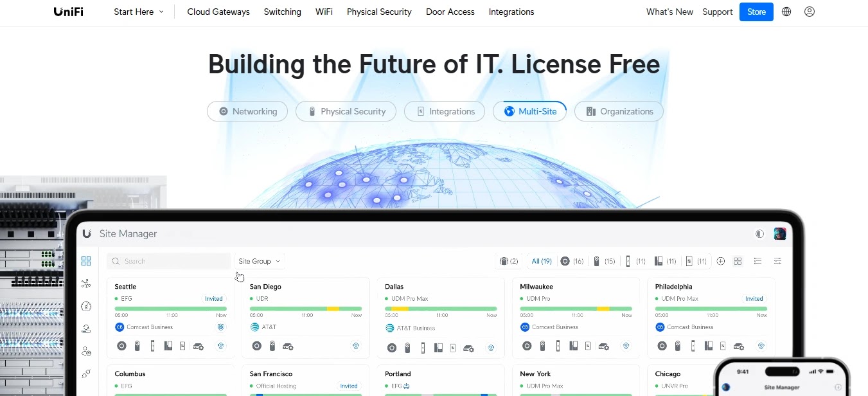Open Milwaukee's Access reader icon
The height and width of the screenshot is (396, 868).
pyautogui.click(x=558, y=346)
